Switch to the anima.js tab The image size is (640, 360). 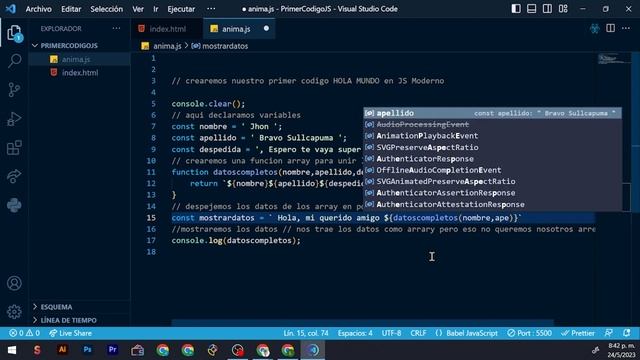click(x=239, y=29)
